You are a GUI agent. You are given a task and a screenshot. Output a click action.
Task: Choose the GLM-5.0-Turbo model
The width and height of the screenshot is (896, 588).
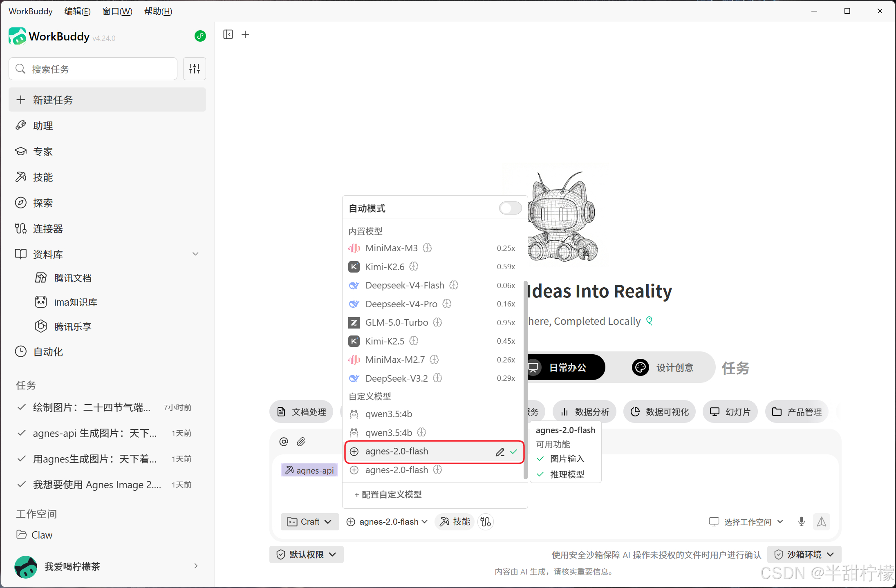434,322
